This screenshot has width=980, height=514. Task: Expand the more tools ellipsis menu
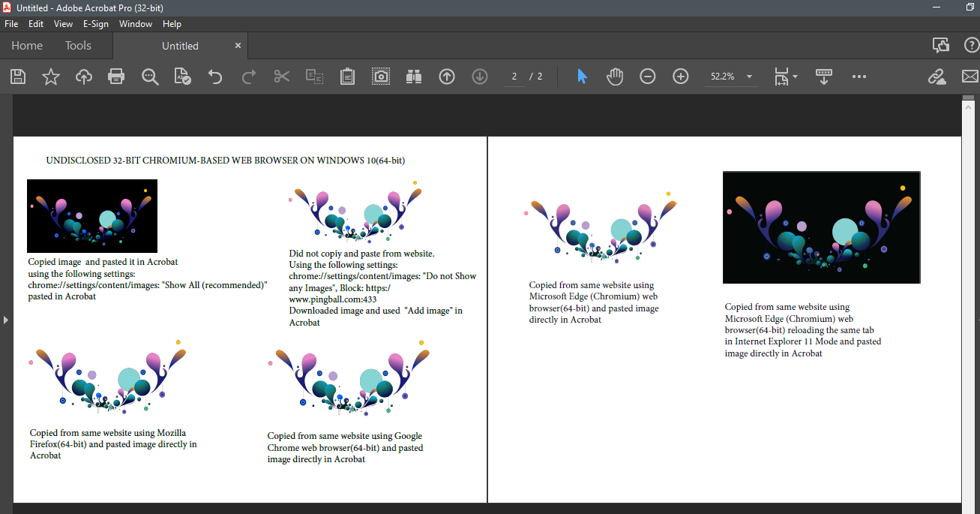click(x=859, y=76)
